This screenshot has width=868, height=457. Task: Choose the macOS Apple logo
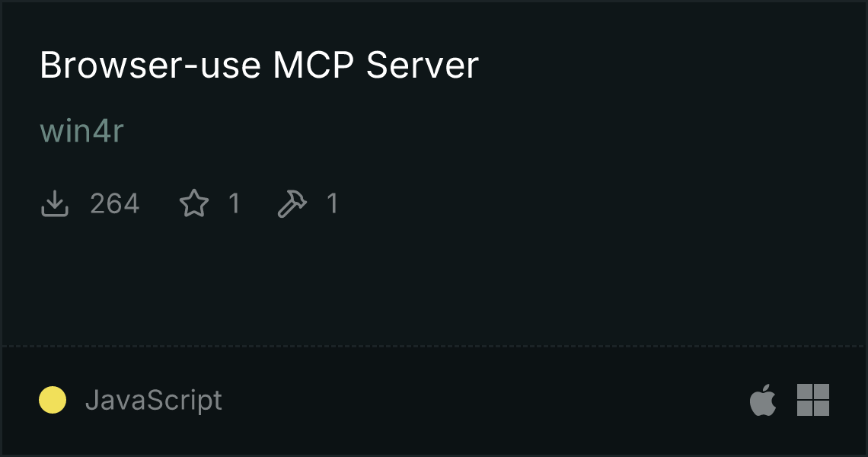coord(763,399)
